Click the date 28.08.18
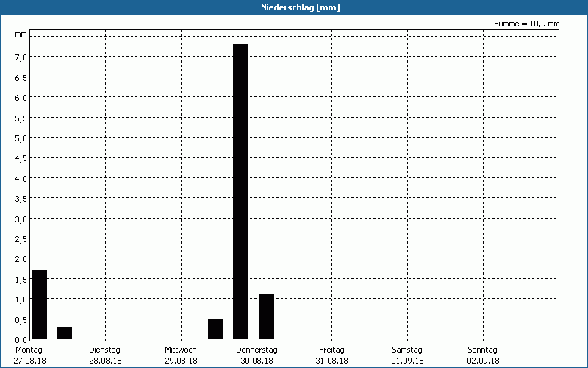 (105, 361)
